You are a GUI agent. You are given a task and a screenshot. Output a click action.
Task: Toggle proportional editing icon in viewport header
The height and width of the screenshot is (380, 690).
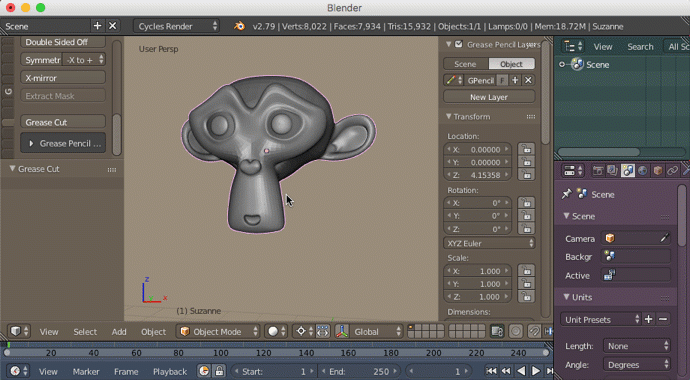point(516,331)
